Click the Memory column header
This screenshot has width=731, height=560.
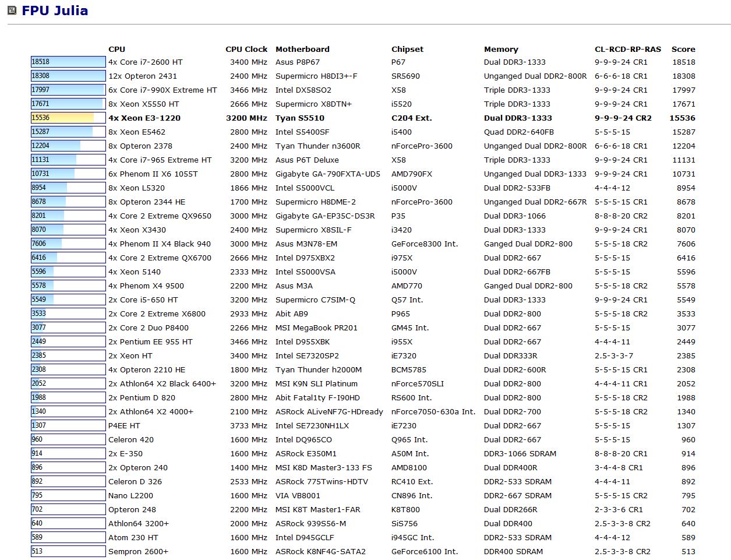[501, 49]
